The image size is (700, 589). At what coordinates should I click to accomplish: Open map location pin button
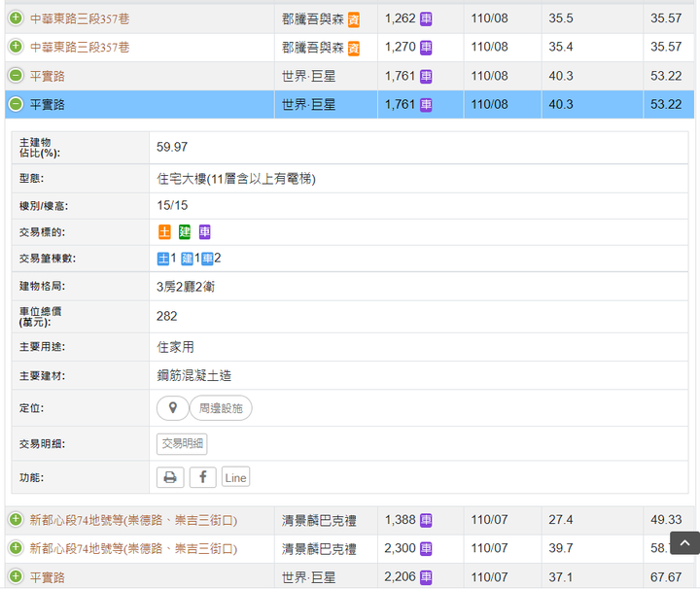coord(173,408)
